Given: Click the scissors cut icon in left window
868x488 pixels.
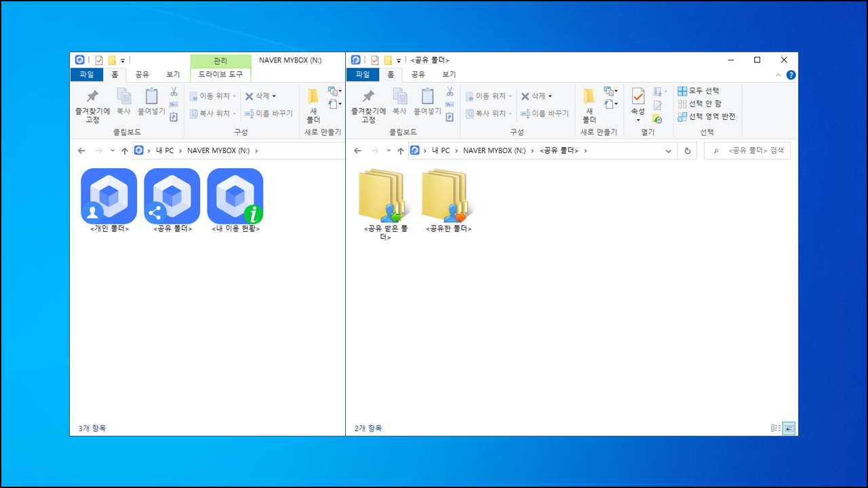Looking at the screenshot, I should click(174, 91).
